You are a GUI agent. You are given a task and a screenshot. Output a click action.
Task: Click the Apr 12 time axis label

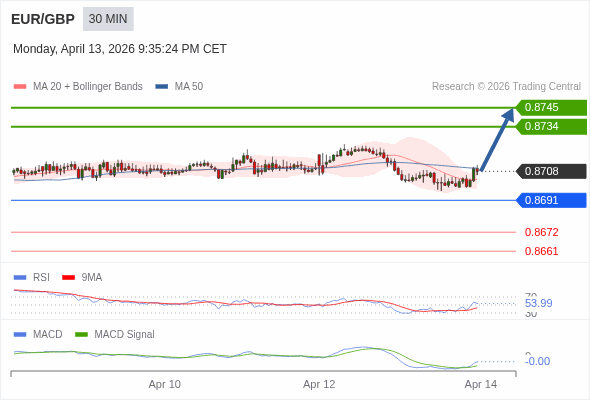tap(319, 385)
